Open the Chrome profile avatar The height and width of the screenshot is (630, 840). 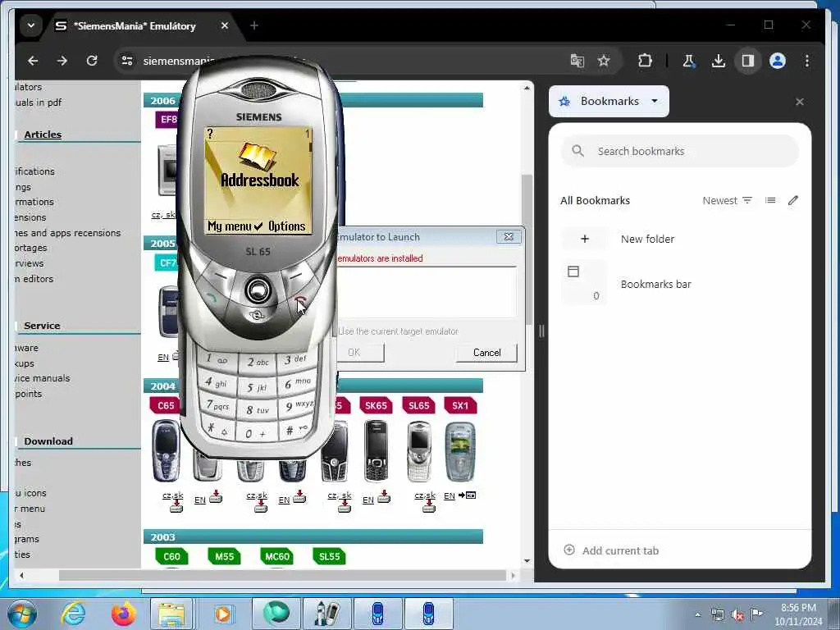(x=778, y=61)
